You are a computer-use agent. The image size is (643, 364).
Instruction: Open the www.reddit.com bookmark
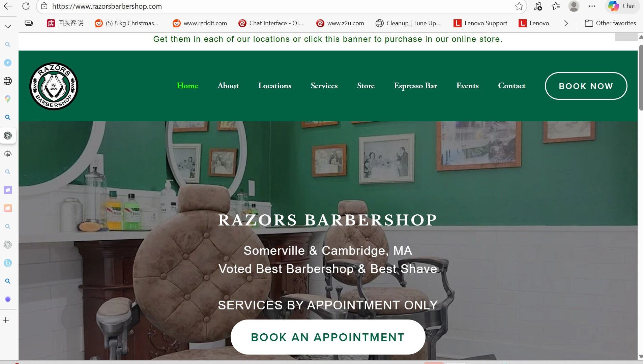(200, 23)
